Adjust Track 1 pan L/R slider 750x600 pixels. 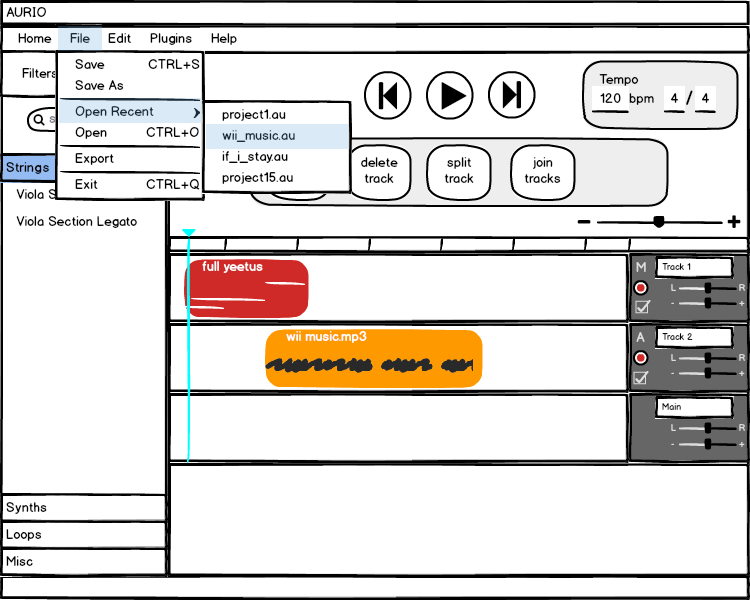(707, 288)
